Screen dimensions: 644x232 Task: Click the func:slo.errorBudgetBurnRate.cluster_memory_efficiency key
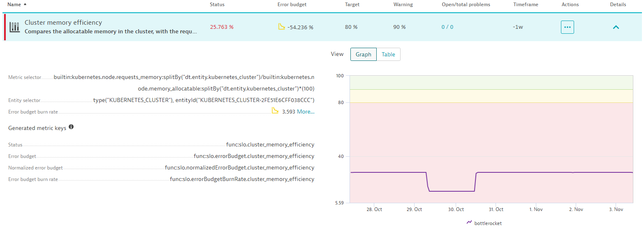coord(242,179)
